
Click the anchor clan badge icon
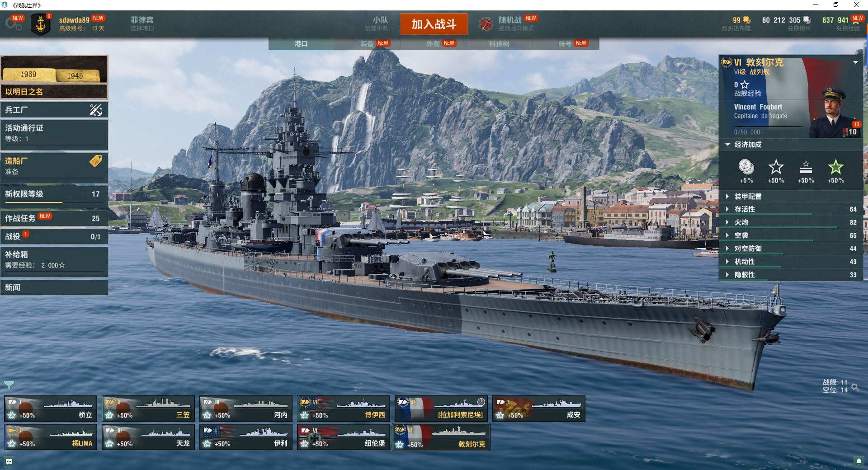pyautogui.click(x=41, y=24)
